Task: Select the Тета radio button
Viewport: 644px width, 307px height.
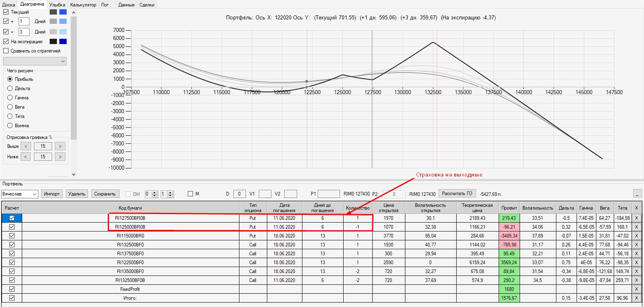Action: [x=10, y=116]
